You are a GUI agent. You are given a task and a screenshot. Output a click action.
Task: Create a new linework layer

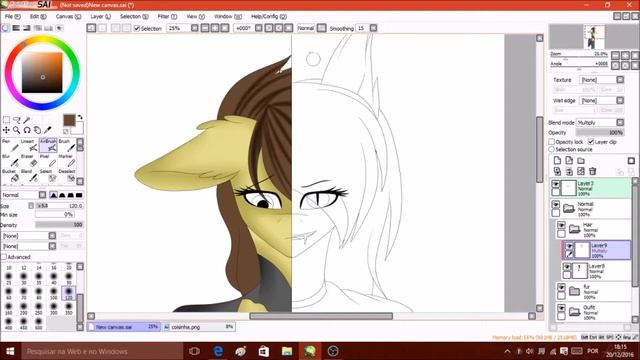click(x=569, y=160)
